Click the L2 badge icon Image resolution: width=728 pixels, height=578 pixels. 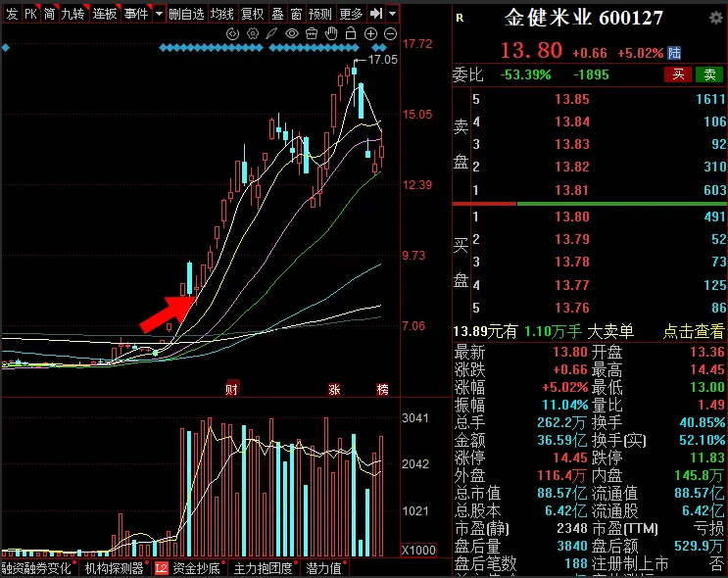click(x=161, y=568)
